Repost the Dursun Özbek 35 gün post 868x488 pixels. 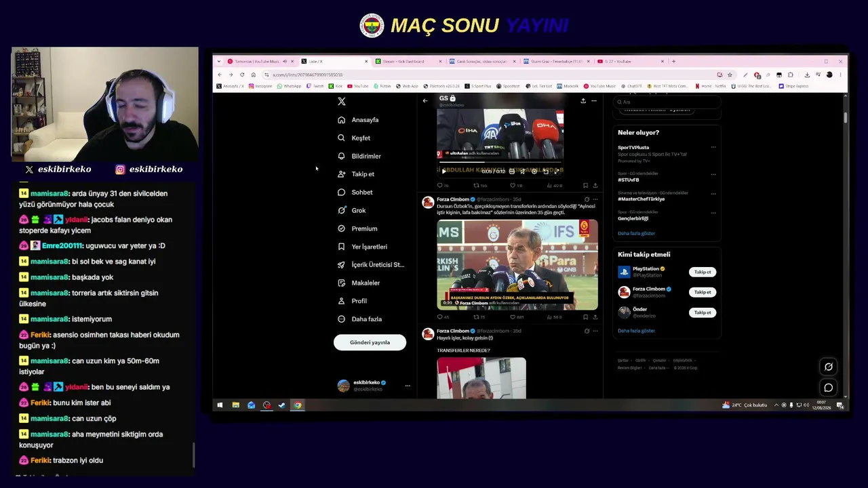point(479,317)
